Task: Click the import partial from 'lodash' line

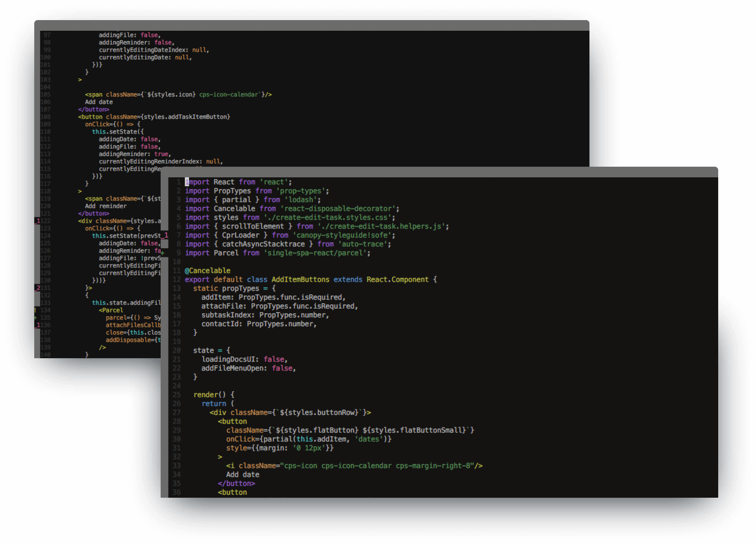Action: click(253, 200)
